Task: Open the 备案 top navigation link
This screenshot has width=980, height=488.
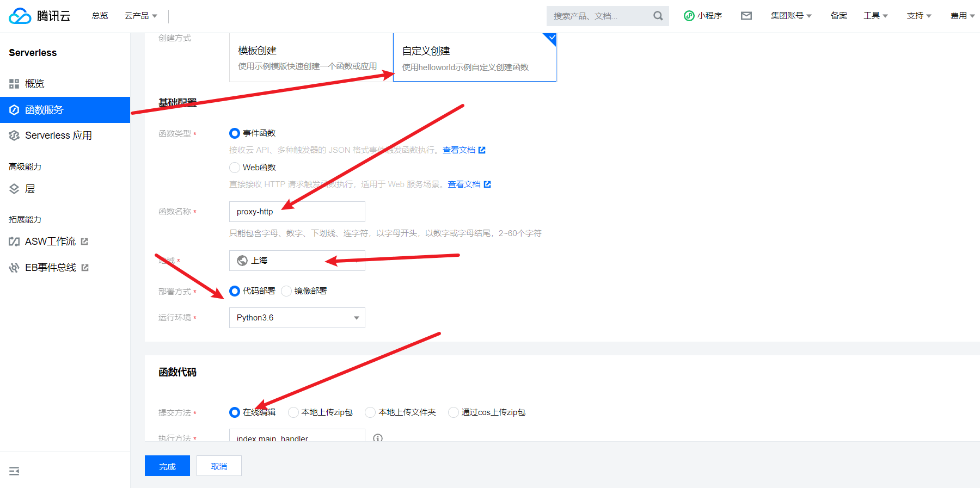Action: tap(839, 16)
